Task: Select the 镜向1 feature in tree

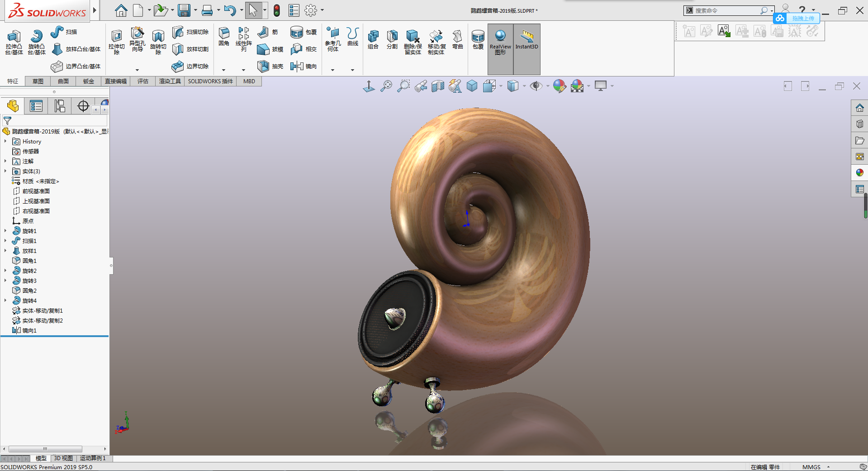Action: tap(29, 331)
